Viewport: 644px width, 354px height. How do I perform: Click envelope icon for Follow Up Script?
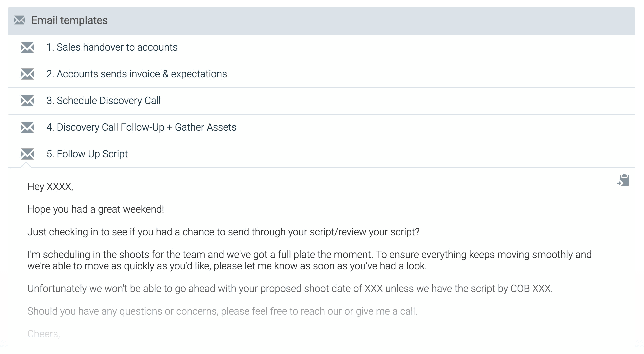pyautogui.click(x=27, y=154)
